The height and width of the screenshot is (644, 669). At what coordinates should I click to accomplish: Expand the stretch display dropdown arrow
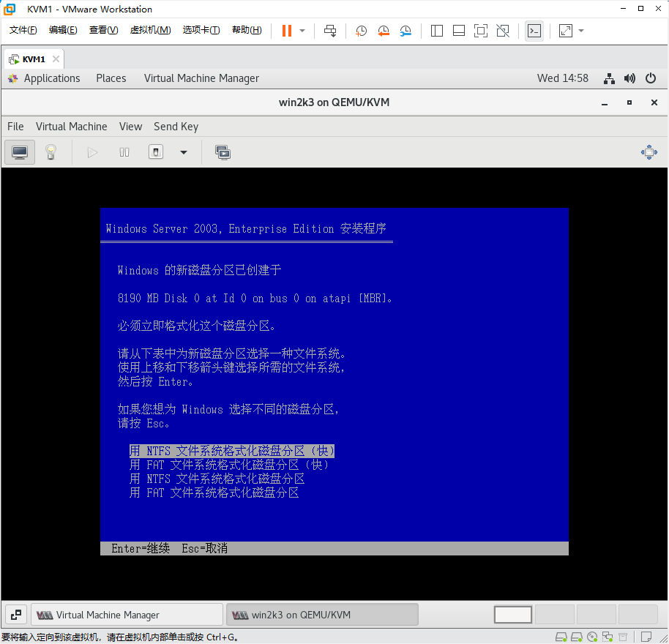pos(581,31)
